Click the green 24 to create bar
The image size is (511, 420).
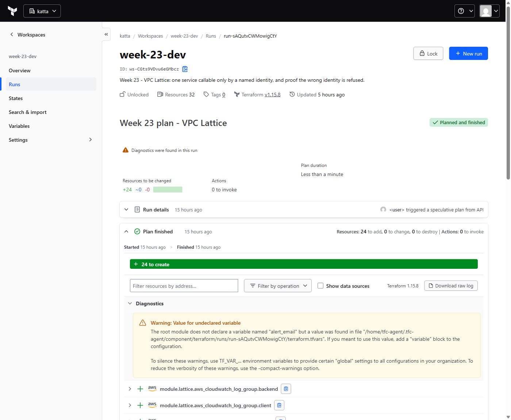pyautogui.click(x=304, y=264)
